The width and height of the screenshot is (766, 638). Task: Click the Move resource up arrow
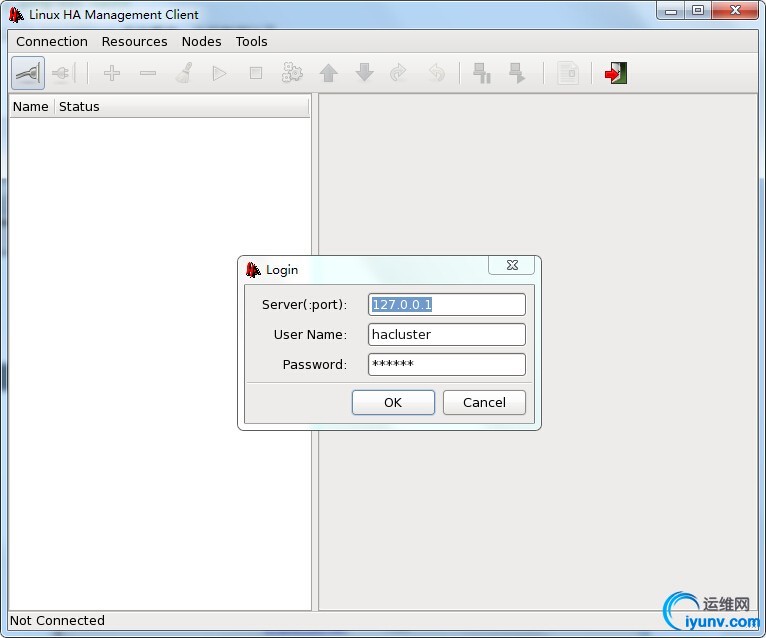(328, 73)
